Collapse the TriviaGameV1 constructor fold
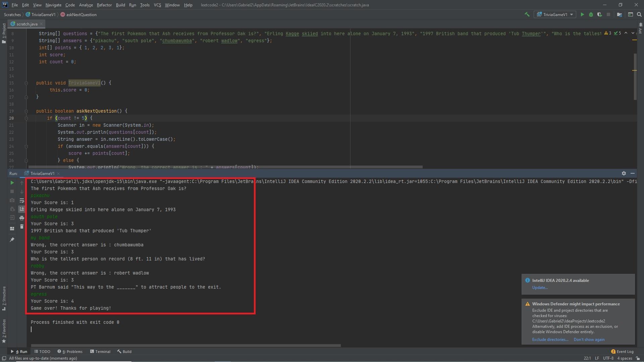644x362 pixels. pyautogui.click(x=26, y=83)
